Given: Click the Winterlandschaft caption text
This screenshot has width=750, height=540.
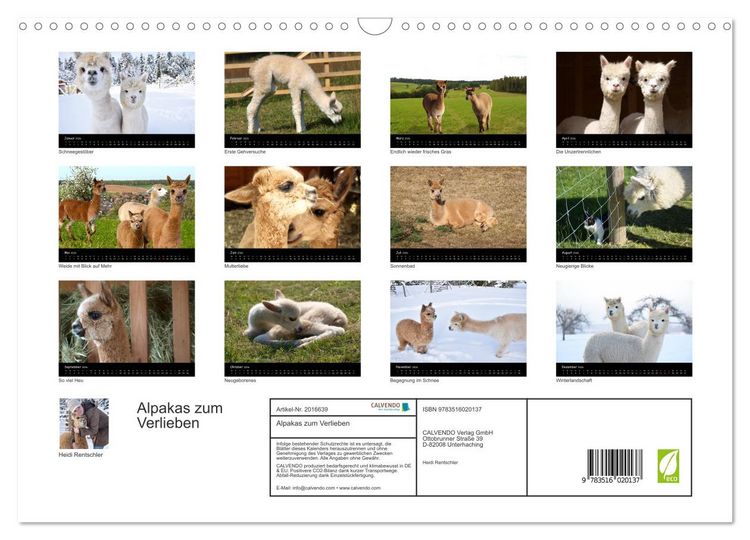Looking at the screenshot, I should pyautogui.click(x=574, y=380).
